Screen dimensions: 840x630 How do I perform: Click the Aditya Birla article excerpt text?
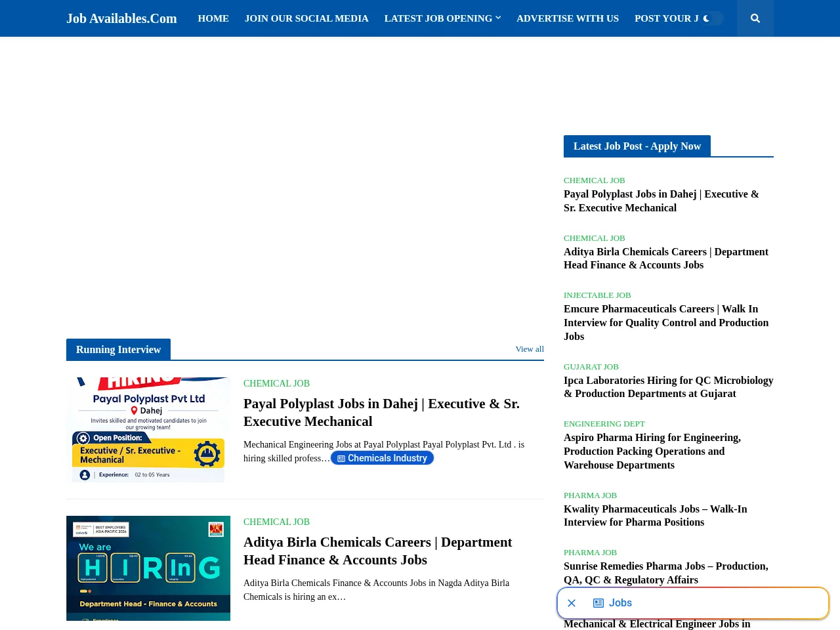pyautogui.click(x=376, y=590)
